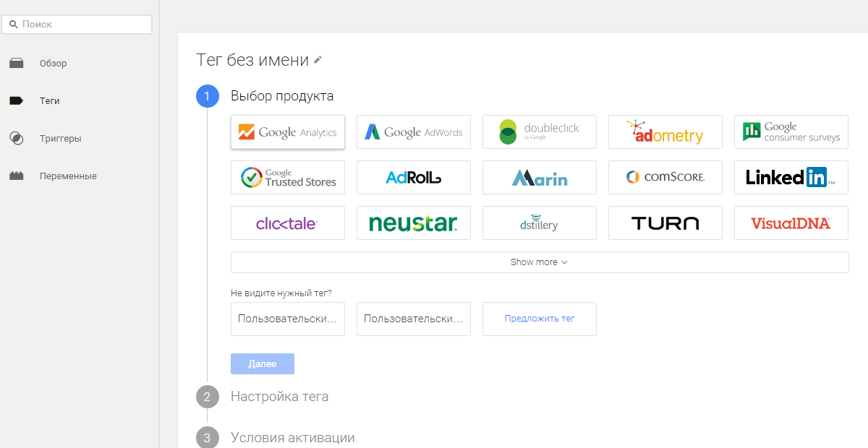Choose the DoubleClick by Google tag
The image size is (868, 448).
click(x=539, y=132)
